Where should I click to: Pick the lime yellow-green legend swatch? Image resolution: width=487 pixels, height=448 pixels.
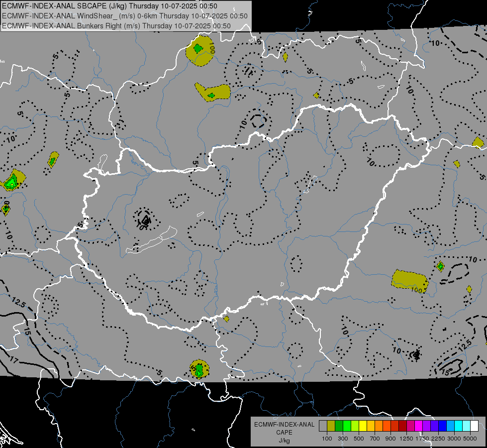[355, 426]
